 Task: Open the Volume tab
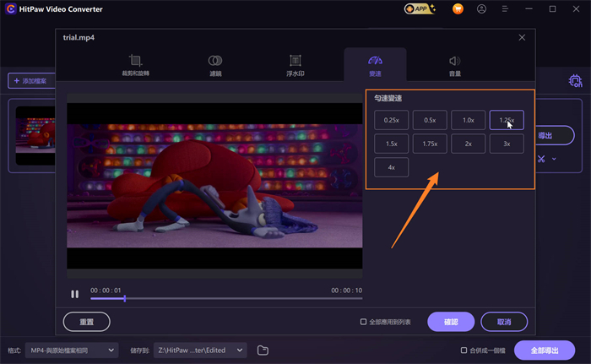coord(454,65)
